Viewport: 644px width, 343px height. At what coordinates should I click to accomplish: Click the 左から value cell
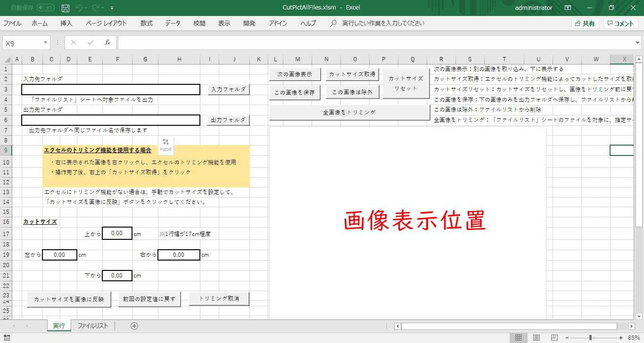coord(59,255)
